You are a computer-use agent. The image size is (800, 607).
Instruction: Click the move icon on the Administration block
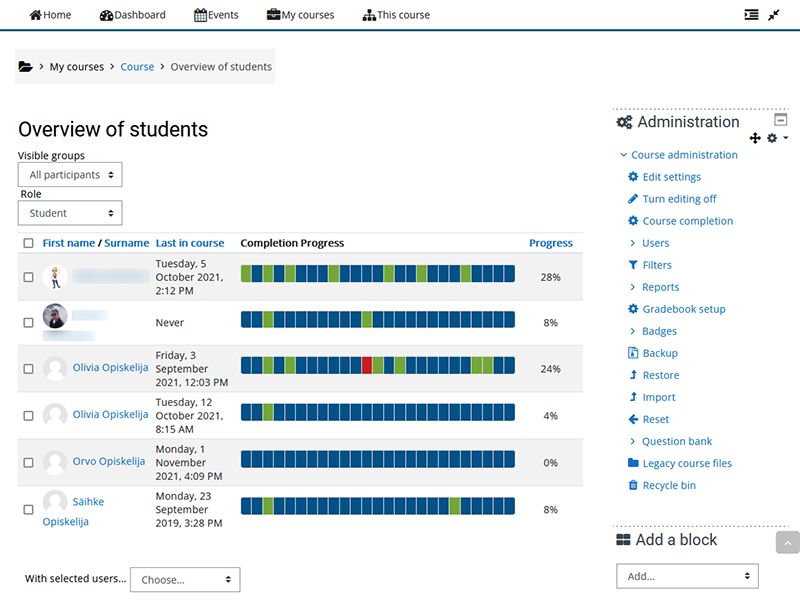click(x=755, y=138)
